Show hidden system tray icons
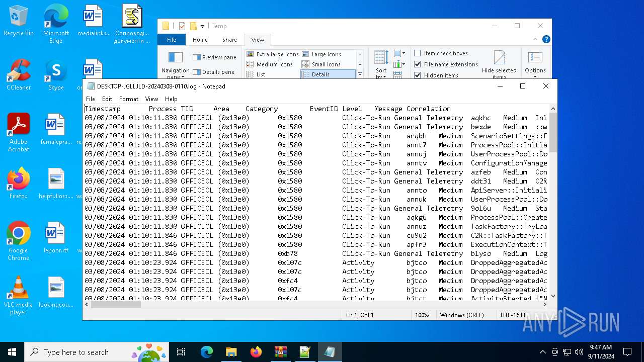The height and width of the screenshot is (362, 644). click(542, 352)
